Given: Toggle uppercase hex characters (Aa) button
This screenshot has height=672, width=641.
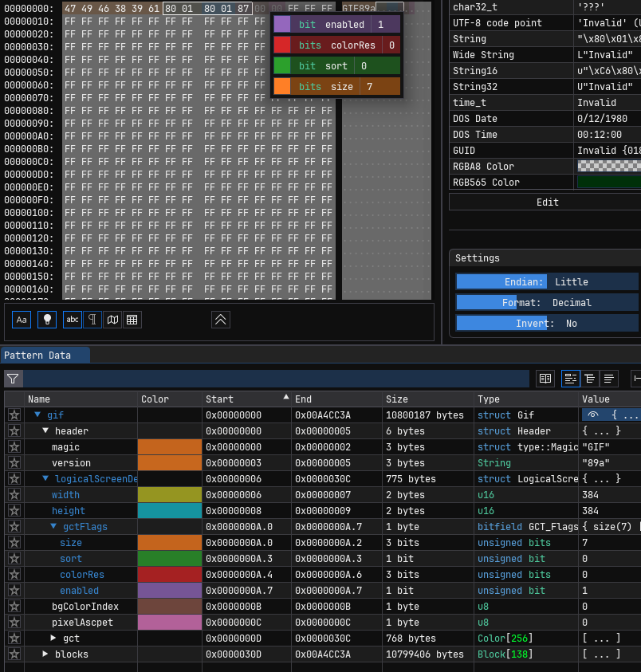Looking at the screenshot, I should coord(22,320).
